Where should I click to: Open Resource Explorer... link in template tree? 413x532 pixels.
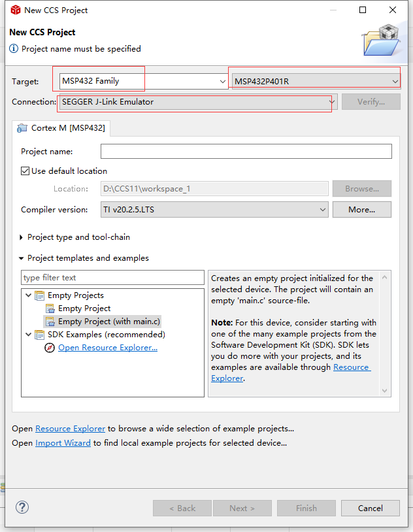pos(108,348)
